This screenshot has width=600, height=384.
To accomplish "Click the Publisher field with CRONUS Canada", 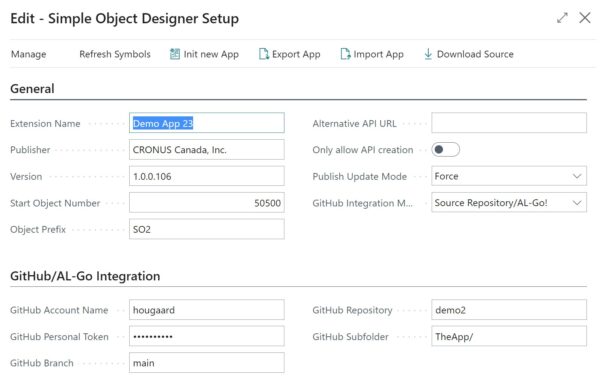I will point(207,150).
